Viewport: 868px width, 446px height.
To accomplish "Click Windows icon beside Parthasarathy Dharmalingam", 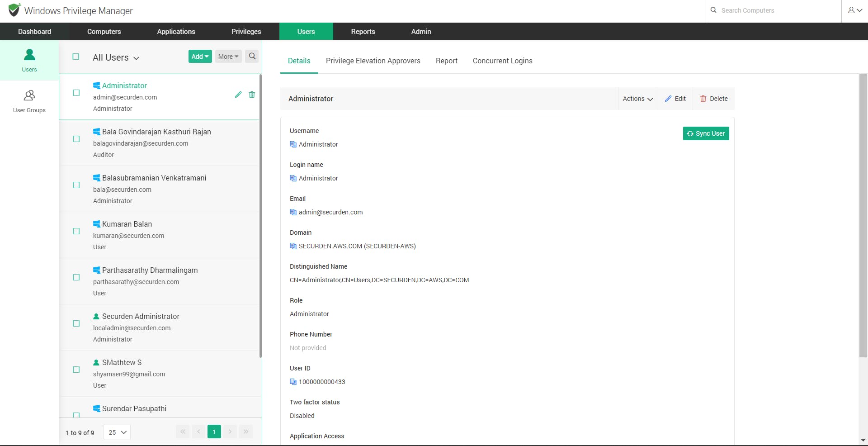I will pyautogui.click(x=96, y=270).
